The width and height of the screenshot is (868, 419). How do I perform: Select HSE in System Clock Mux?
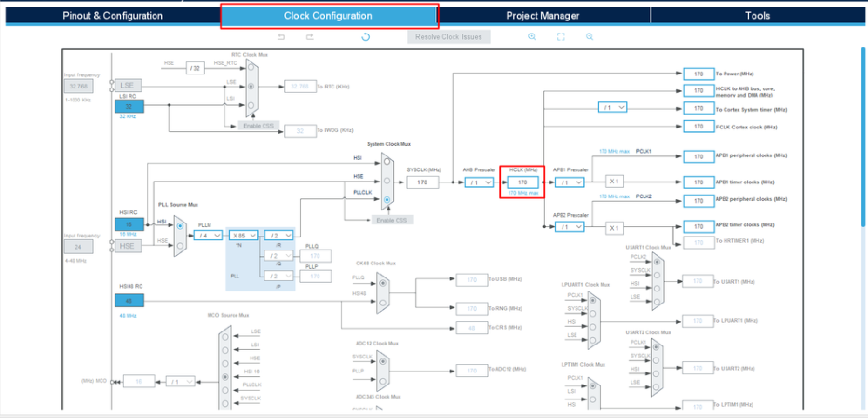(x=387, y=181)
